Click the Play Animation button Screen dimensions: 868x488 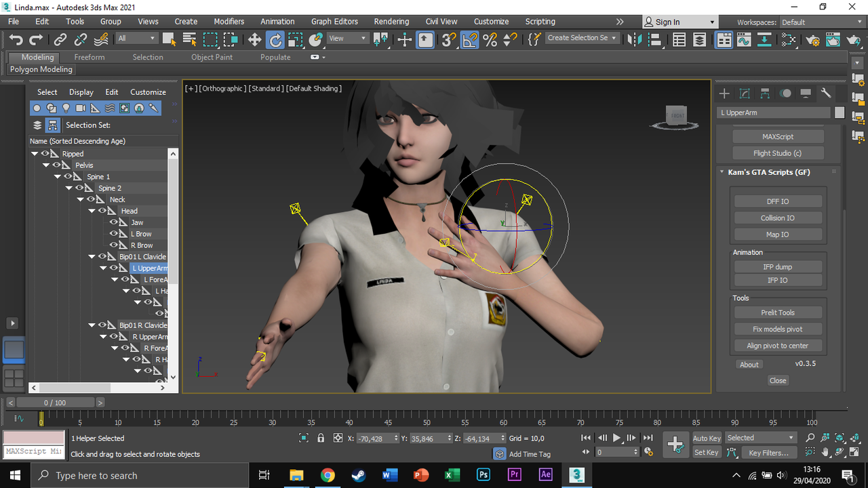[x=616, y=439]
